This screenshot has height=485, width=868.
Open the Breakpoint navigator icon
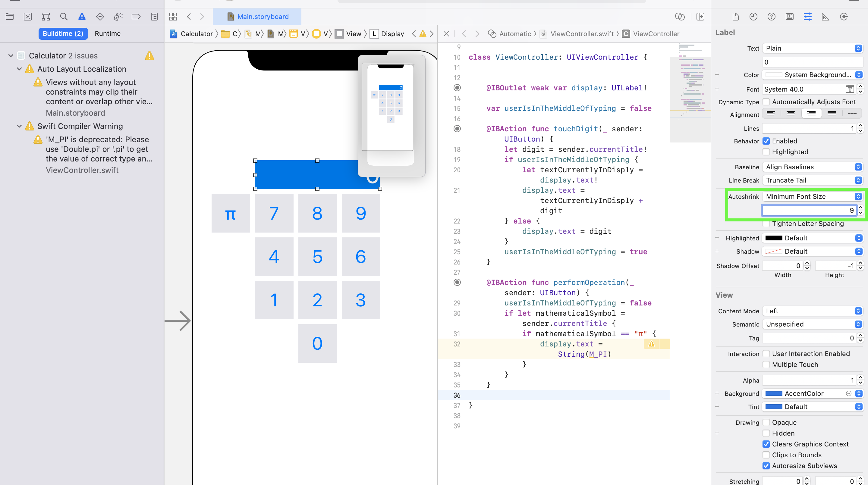click(136, 17)
